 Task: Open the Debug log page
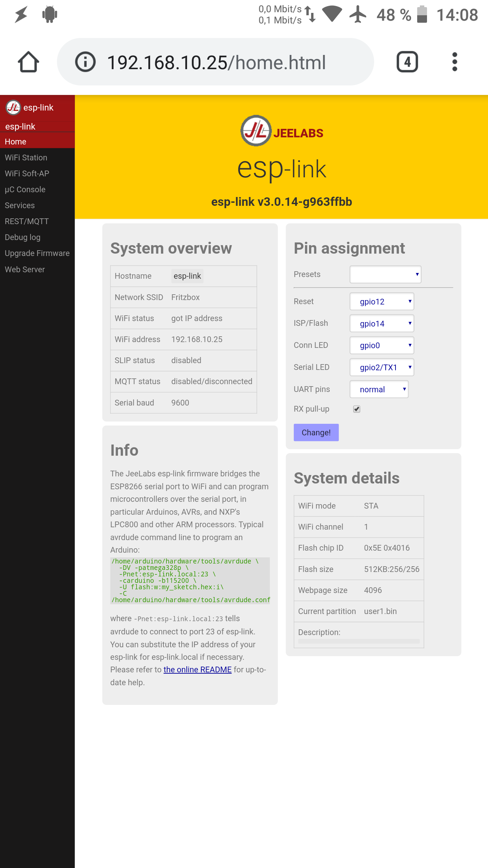pos(37,237)
